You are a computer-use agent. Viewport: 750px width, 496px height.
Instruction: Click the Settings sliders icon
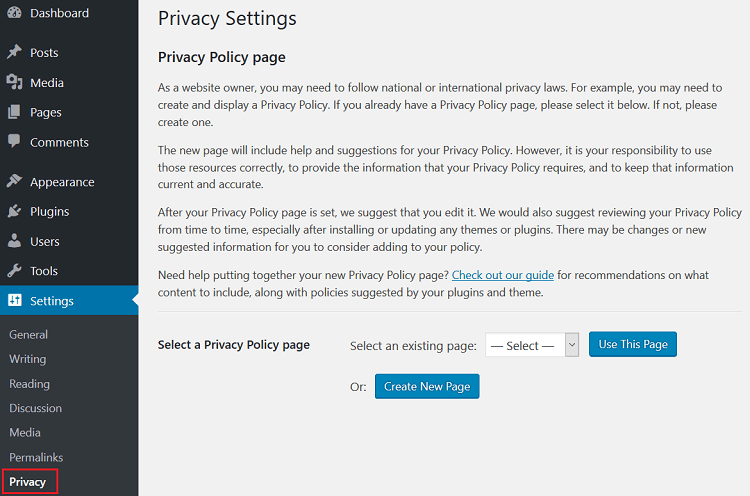(15, 300)
